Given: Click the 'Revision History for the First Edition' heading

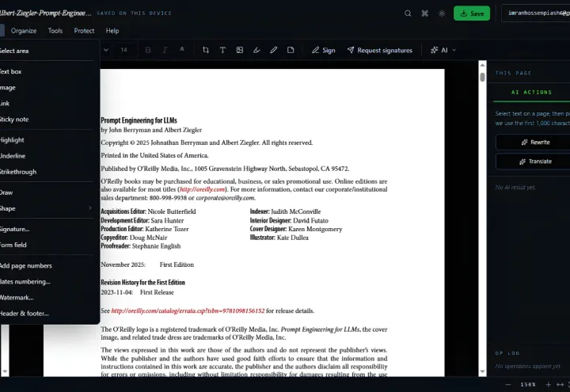Looking at the screenshot, I should (x=142, y=283).
